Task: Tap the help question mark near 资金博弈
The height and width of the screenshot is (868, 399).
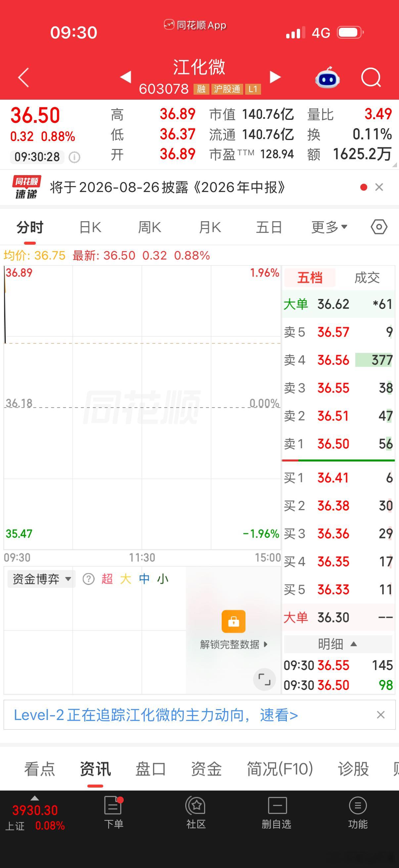Action: coord(88,579)
